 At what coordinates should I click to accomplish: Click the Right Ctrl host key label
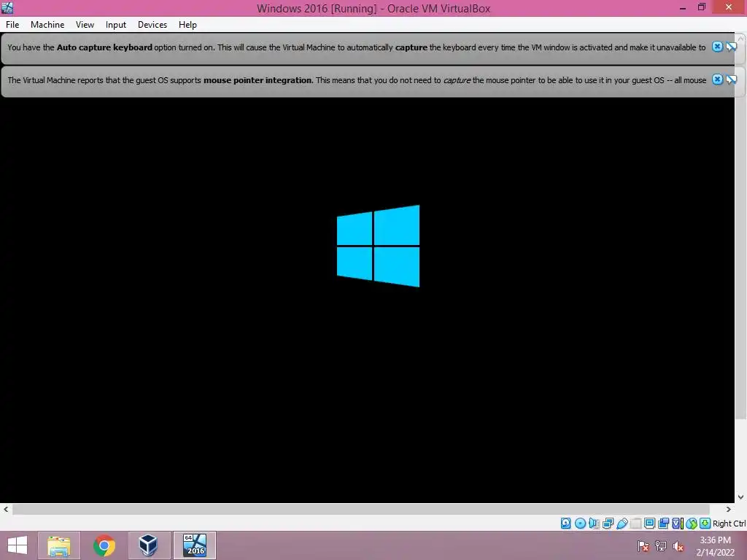[x=729, y=524]
